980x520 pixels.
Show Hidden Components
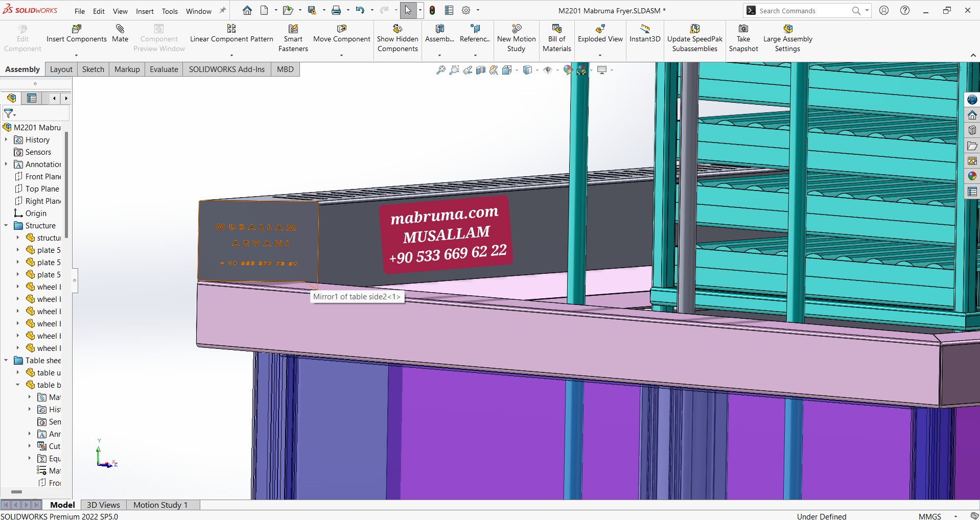click(x=398, y=38)
